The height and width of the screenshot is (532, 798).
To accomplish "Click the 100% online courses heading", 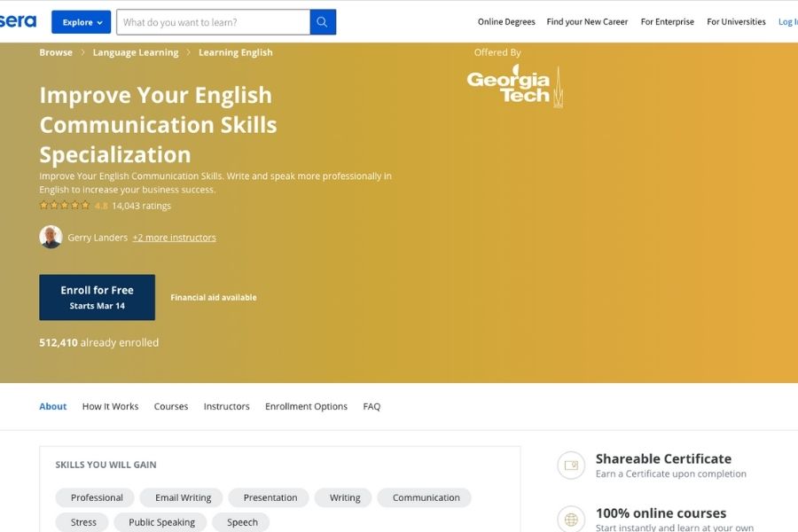I will pyautogui.click(x=661, y=513).
